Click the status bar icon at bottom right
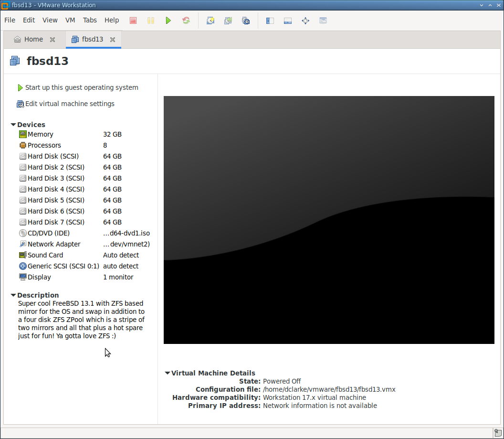 click(498, 433)
